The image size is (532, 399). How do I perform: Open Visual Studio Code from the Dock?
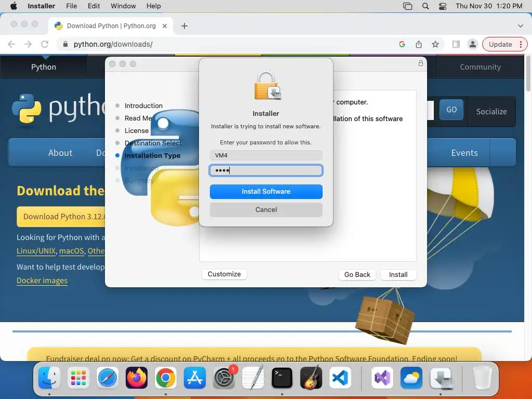[340, 378]
